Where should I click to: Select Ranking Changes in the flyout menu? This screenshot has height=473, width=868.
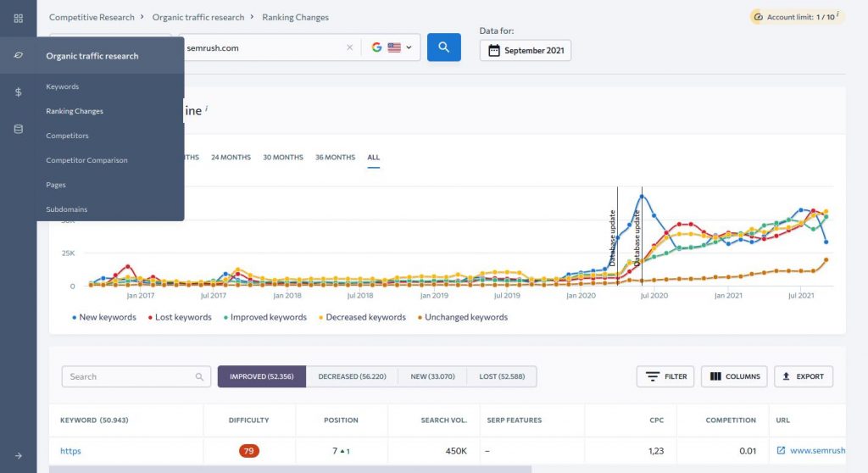(x=75, y=111)
